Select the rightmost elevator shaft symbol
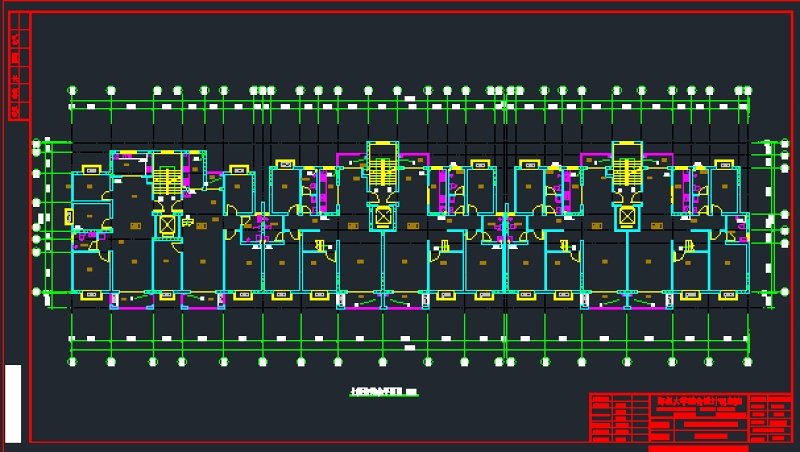This screenshot has width=800, height=452. point(627,216)
